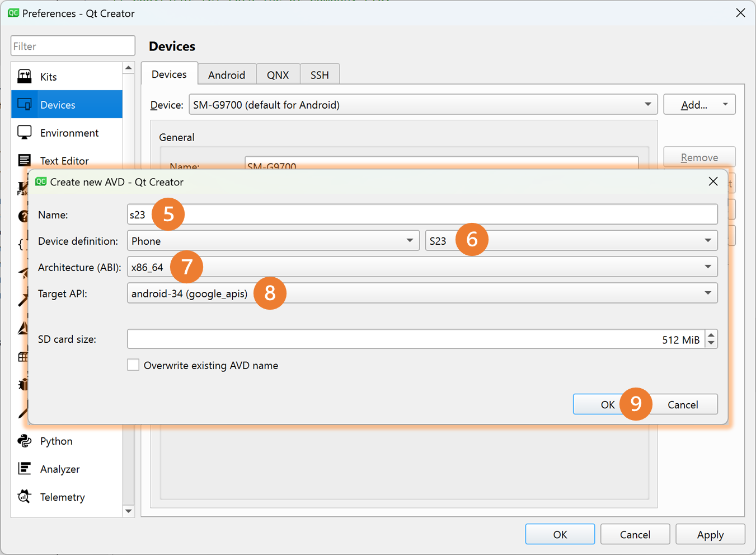Click the Analyzer icon
Viewport: 756px width, 555px height.
pos(25,468)
